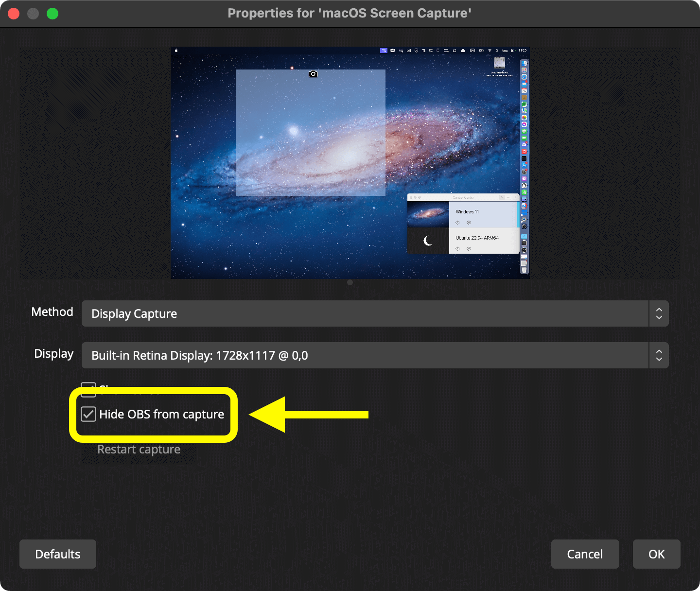Click the camera icon inside the capture region
Viewport: 700px width, 591px height.
[313, 74]
